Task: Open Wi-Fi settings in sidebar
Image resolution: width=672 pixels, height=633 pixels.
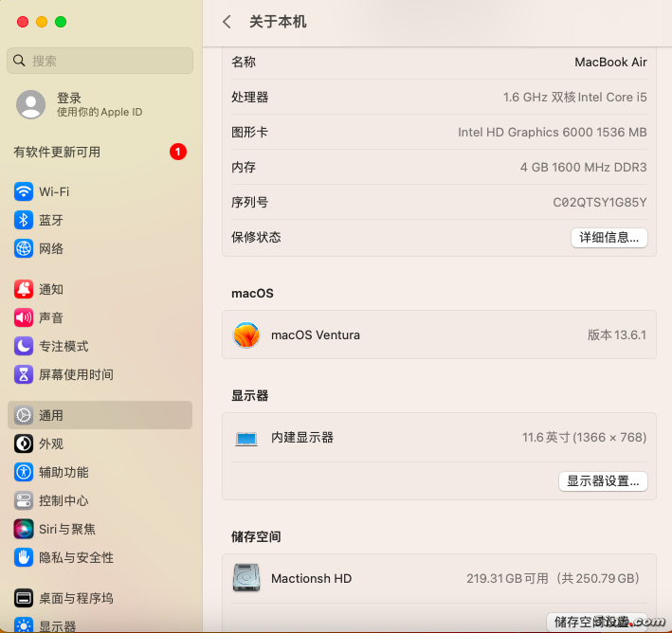Action: [x=53, y=191]
